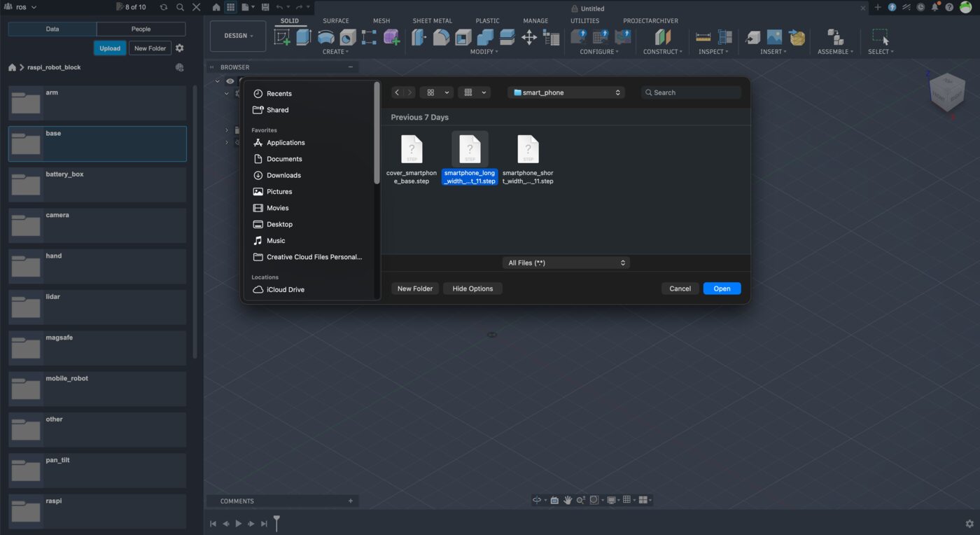Open the UTILITIES tab
This screenshot has width=980, height=535.
[584, 21]
